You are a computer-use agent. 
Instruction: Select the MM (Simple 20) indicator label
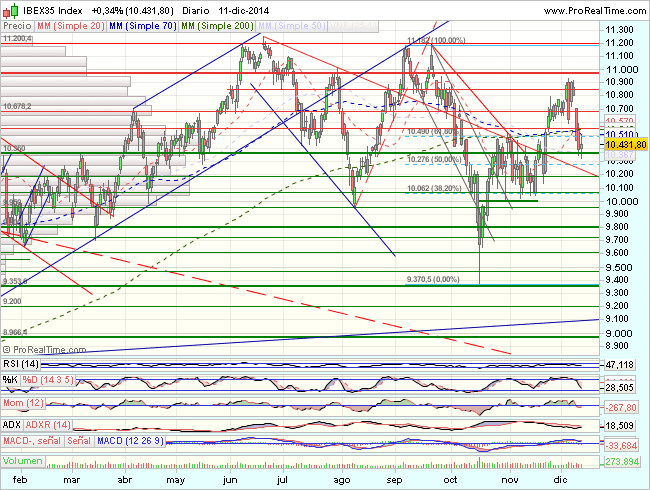pyautogui.click(x=70, y=26)
